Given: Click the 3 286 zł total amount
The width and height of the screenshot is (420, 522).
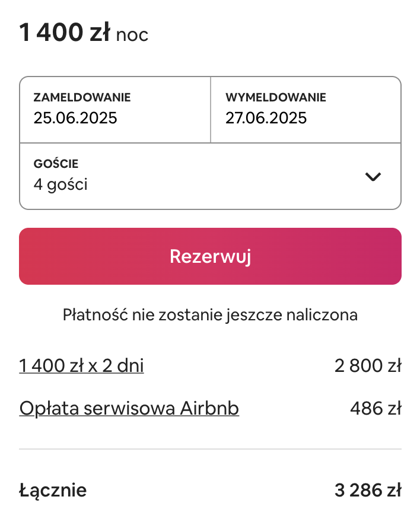Looking at the screenshot, I should click(x=368, y=490).
